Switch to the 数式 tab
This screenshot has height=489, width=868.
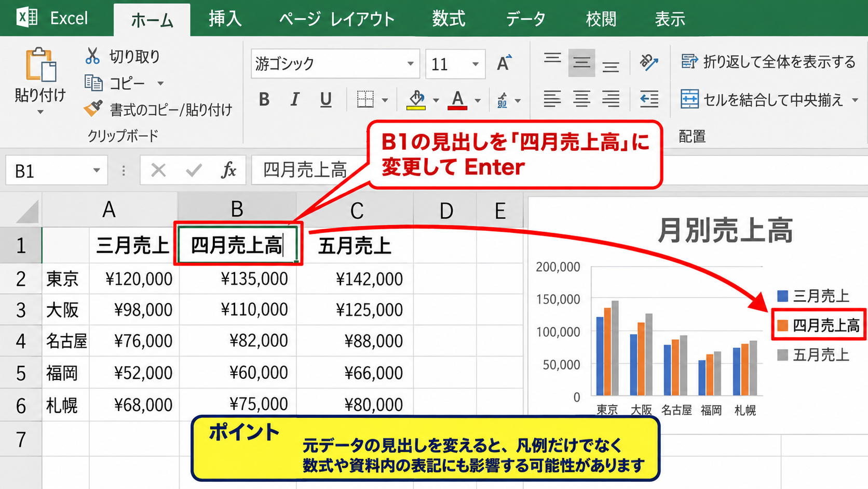449,19
